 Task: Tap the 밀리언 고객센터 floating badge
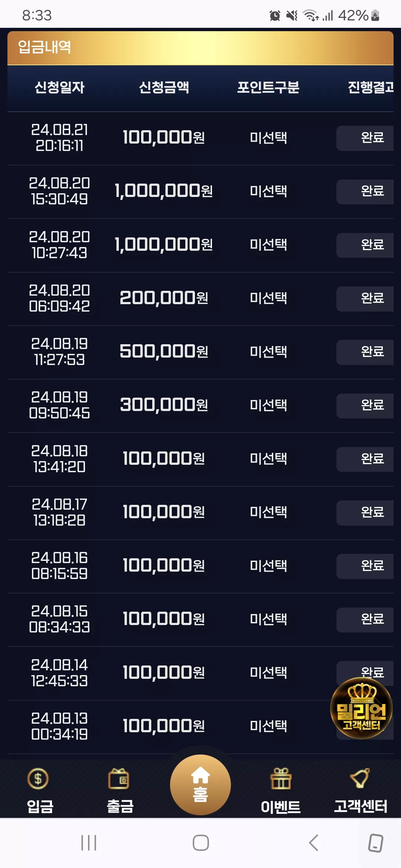[x=361, y=708]
